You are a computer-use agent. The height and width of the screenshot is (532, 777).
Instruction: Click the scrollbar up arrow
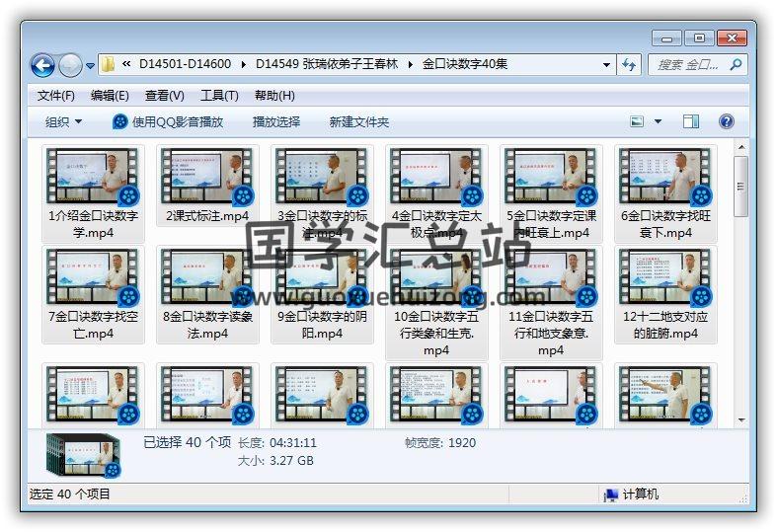741,147
